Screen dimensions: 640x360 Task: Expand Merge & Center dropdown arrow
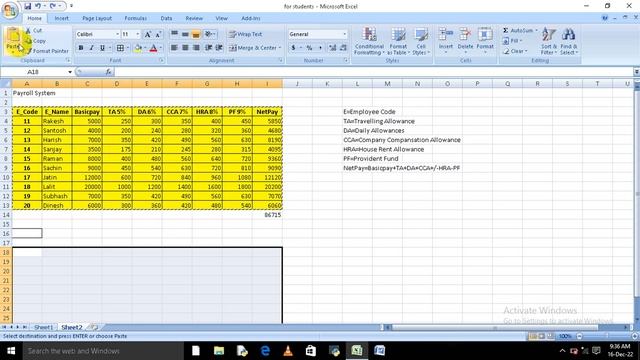[280, 48]
